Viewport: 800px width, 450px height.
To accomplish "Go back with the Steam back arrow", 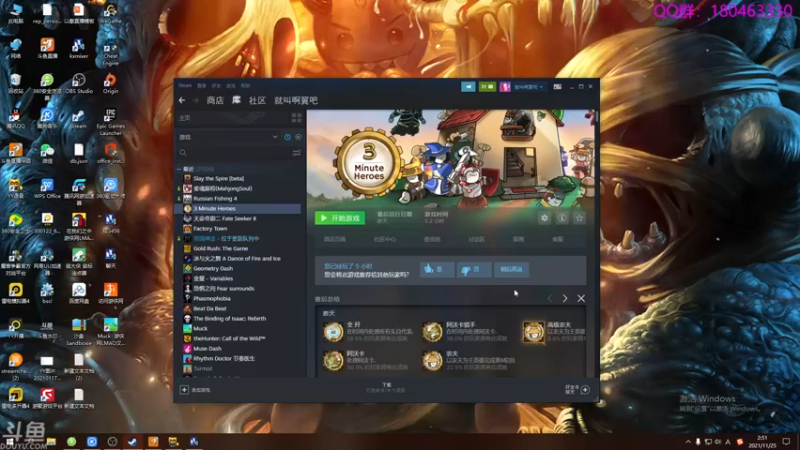I will tap(182, 101).
